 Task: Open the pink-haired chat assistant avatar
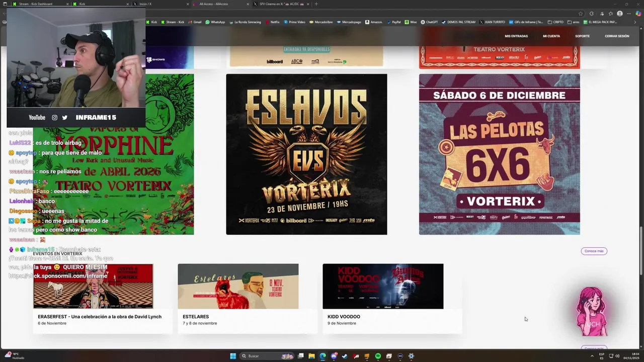[592, 312]
